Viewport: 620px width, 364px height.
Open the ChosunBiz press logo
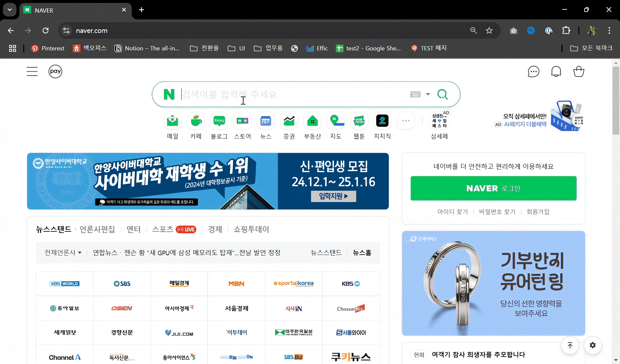click(x=351, y=308)
